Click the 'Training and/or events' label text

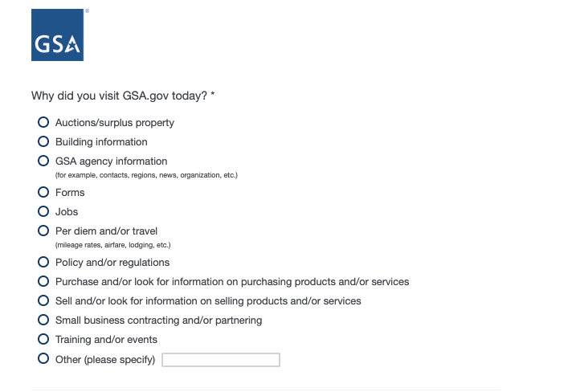point(106,340)
